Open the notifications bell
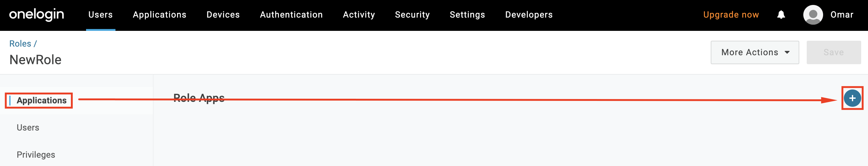868x166 pixels. 781,15
